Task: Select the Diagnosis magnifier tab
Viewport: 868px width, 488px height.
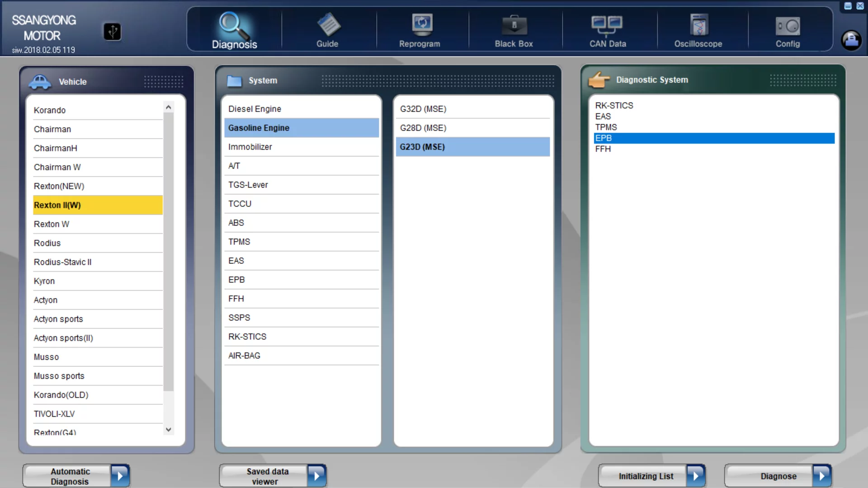Action: [234, 30]
